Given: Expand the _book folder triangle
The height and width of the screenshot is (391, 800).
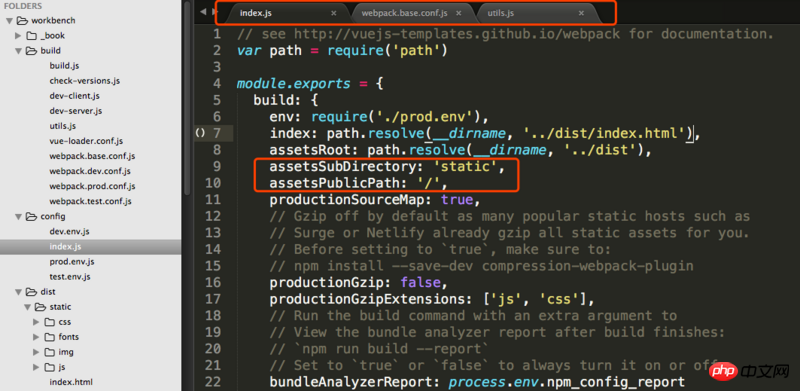Looking at the screenshot, I should point(18,36).
